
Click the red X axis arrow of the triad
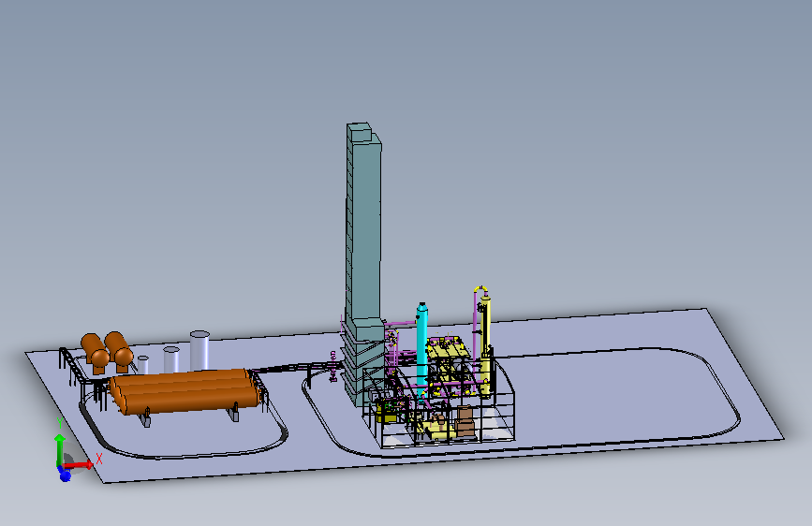[x=79, y=465]
